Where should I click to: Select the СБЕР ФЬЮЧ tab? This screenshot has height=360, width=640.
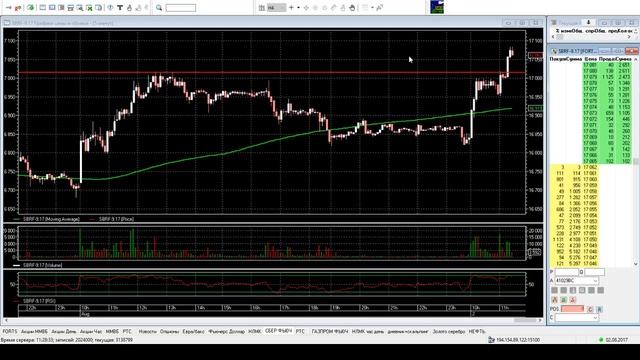[x=278, y=331]
